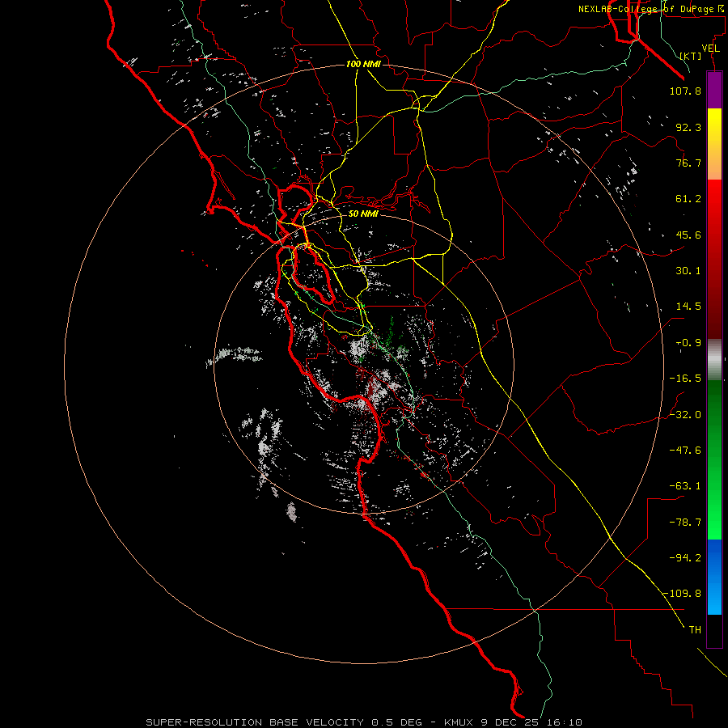This screenshot has height=728, width=728.
Task: Select the -47.6 scale value
Action: point(685,451)
